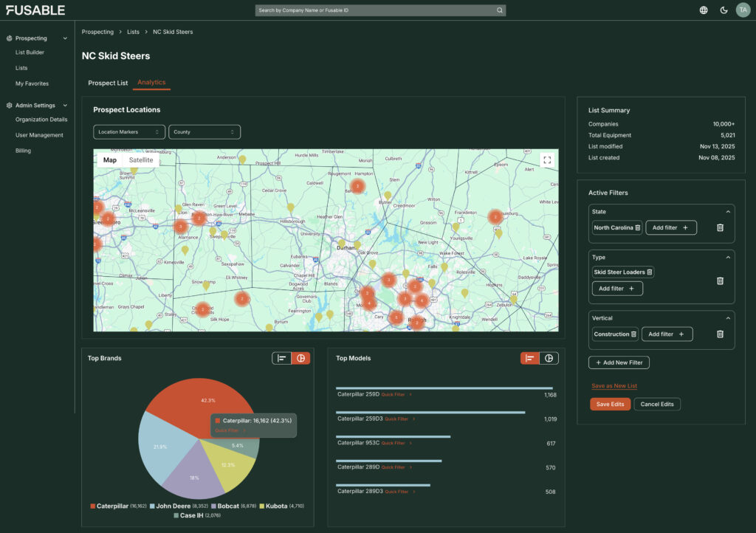
Task: Open the TA user avatar menu
Action: coord(743,10)
